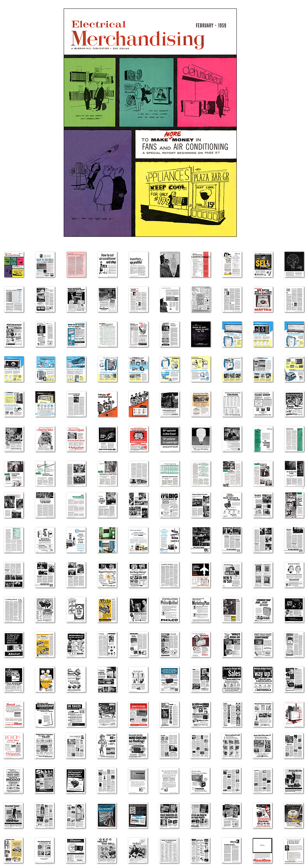Open the 'Profits going for R&M-Hunter Dealers' page
This screenshot has height=868, width=307.
point(108,404)
